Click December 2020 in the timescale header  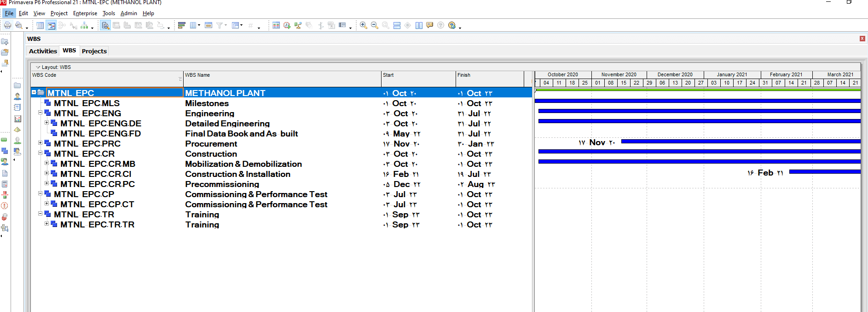675,74
